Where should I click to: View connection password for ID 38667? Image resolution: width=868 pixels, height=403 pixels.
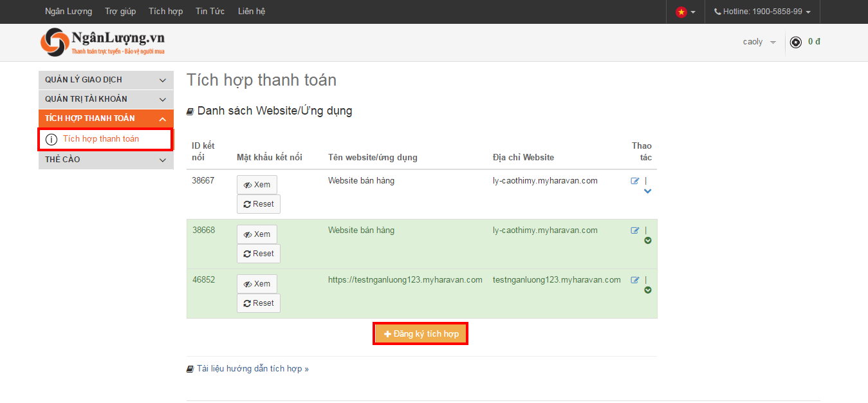point(257,185)
